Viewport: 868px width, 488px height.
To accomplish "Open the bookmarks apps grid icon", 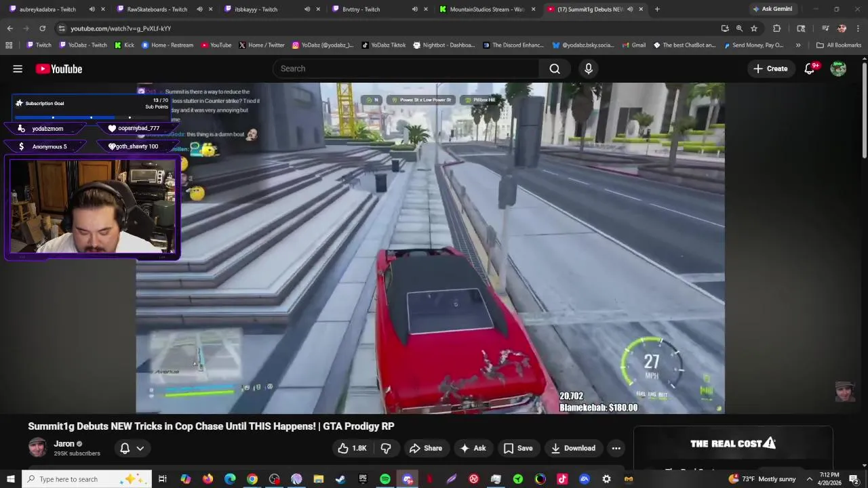I will tap(9, 45).
